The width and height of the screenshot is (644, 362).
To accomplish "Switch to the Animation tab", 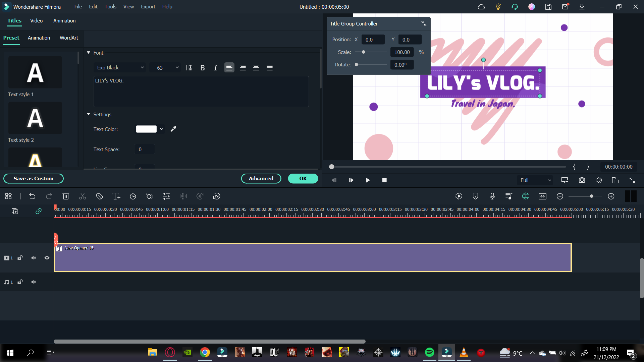I will [64, 20].
